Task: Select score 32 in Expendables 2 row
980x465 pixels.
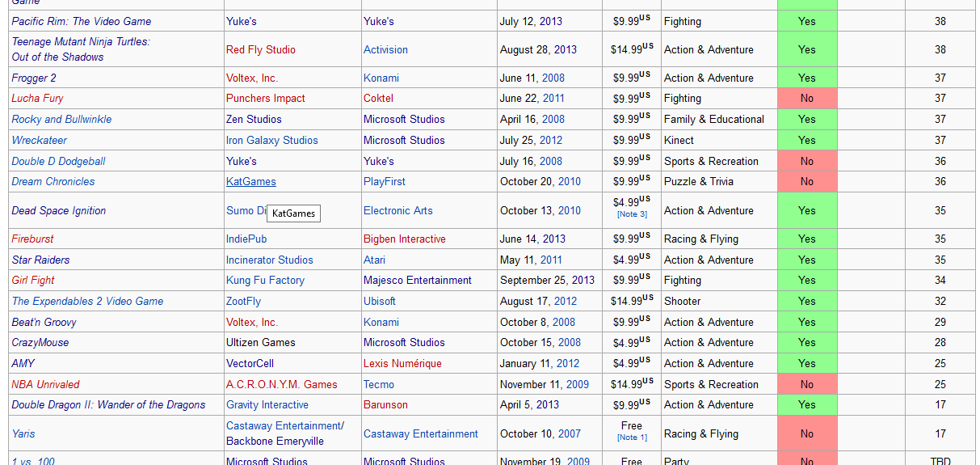Action: (x=940, y=301)
